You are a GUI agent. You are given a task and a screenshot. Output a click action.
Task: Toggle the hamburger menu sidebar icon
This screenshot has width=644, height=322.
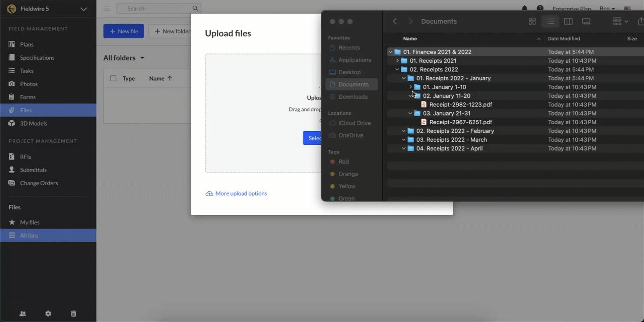[x=106, y=8]
